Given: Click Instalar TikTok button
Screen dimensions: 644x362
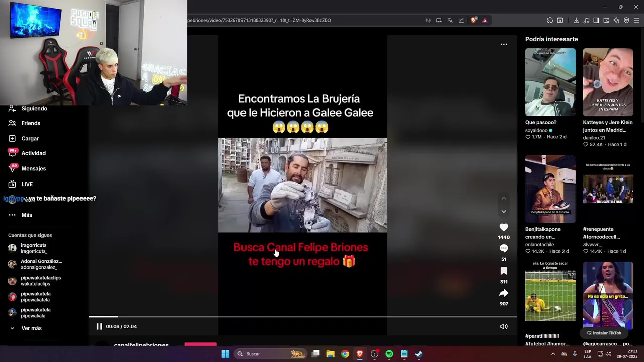Looking at the screenshot, I should [x=604, y=333].
